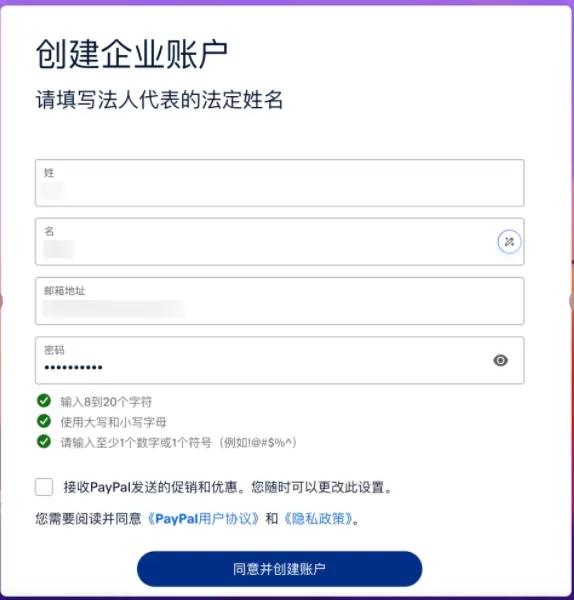Open the 《隐私政策》 privacy policy link
The height and width of the screenshot is (600, 574).
click(318, 519)
